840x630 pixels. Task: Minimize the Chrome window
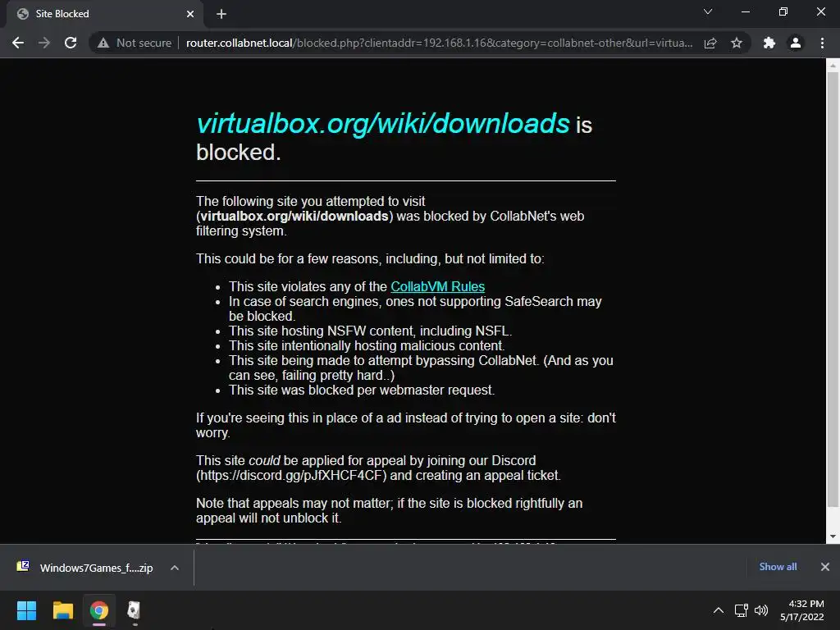(x=745, y=11)
